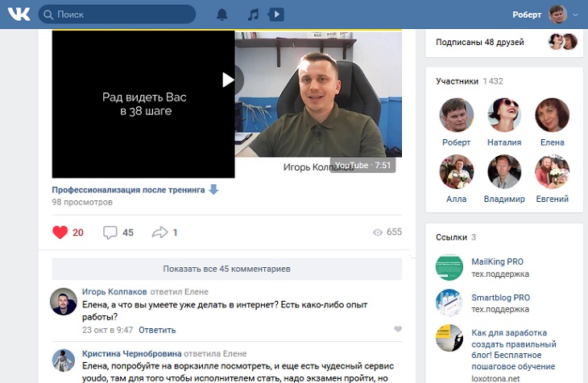The width and height of the screenshot is (588, 383).
Task: Click the blue down arrow after video title
Action: (213, 190)
